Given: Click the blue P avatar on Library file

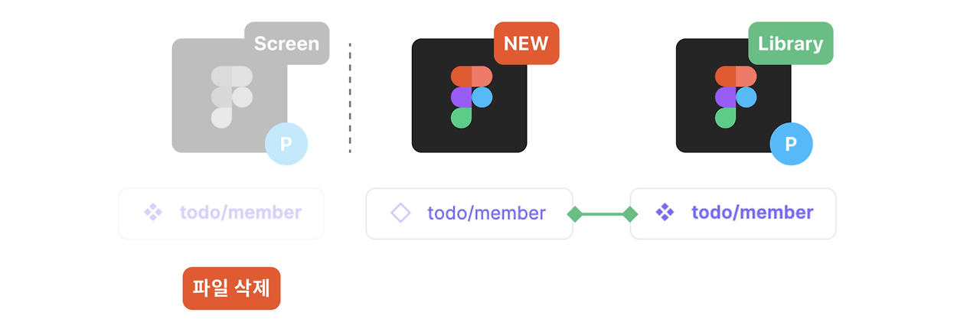Looking at the screenshot, I should click(791, 144).
